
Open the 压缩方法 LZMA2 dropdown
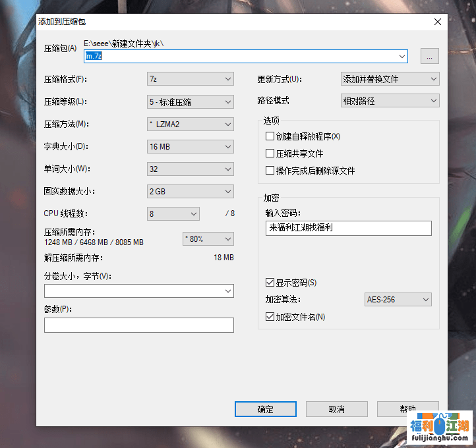190,124
